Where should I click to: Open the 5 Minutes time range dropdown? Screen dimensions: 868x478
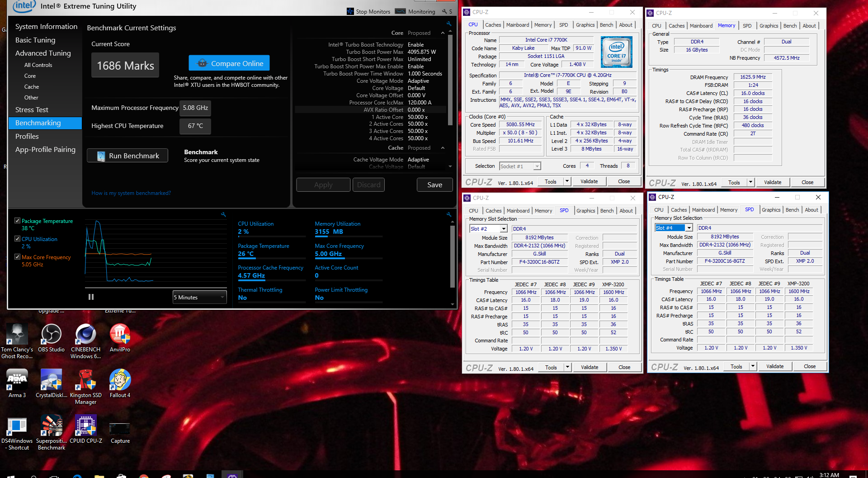[199, 297]
